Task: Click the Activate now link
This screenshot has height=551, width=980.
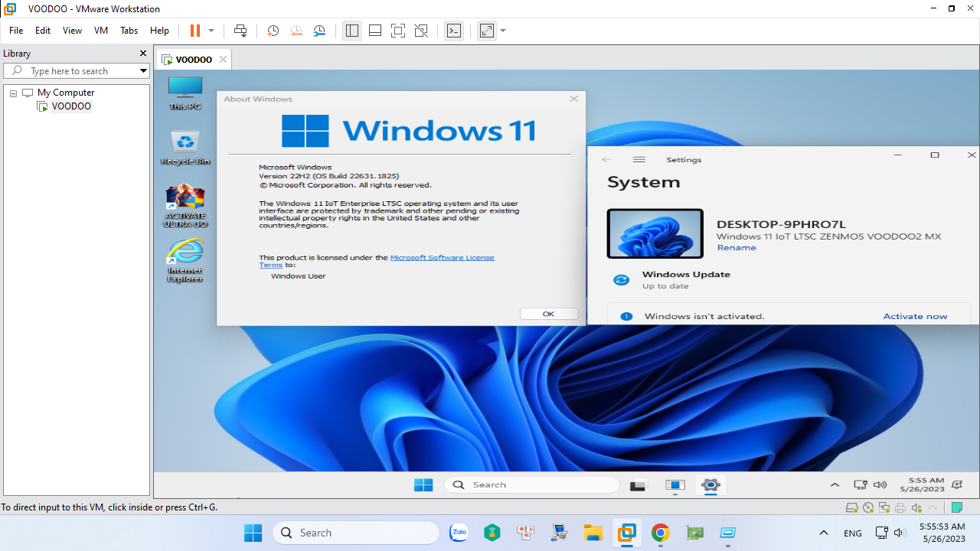Action: coord(915,316)
